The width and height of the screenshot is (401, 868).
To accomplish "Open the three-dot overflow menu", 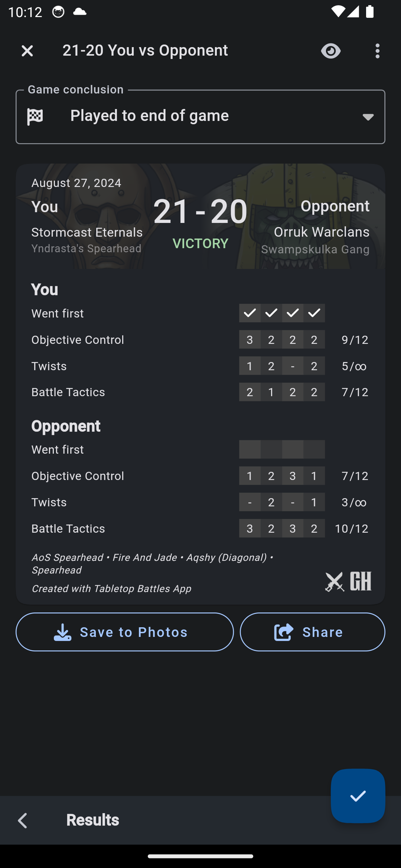I will [x=377, y=51].
